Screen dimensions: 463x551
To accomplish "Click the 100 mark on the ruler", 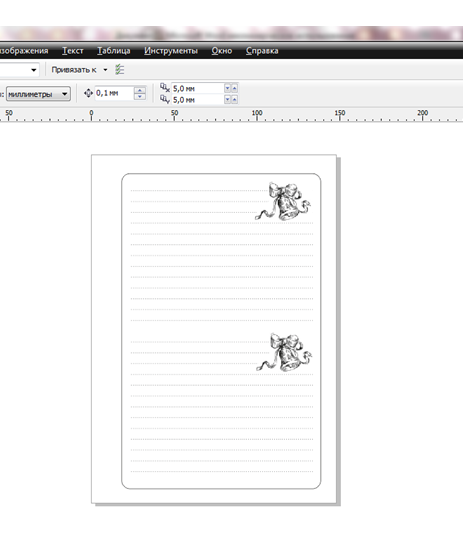I will [257, 113].
